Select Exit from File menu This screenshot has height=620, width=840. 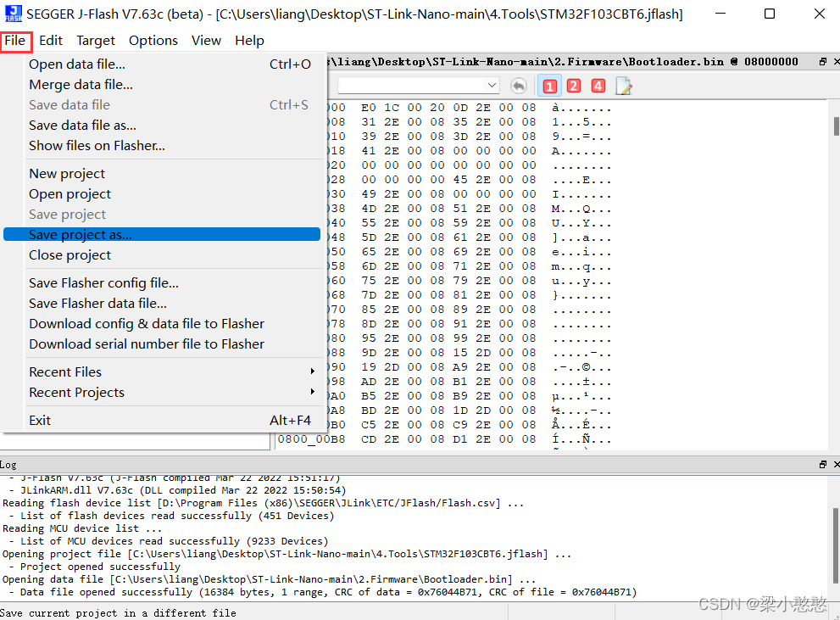pos(162,420)
